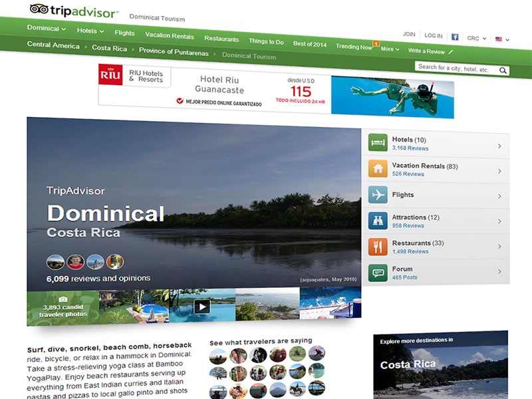
Task: Expand the Hotels (10) row chevron
Action: click(499, 146)
